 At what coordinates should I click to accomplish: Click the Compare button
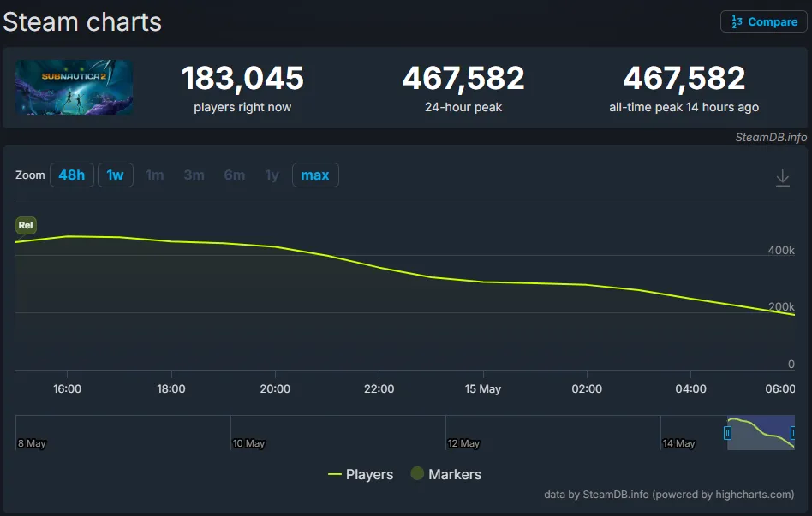(763, 21)
